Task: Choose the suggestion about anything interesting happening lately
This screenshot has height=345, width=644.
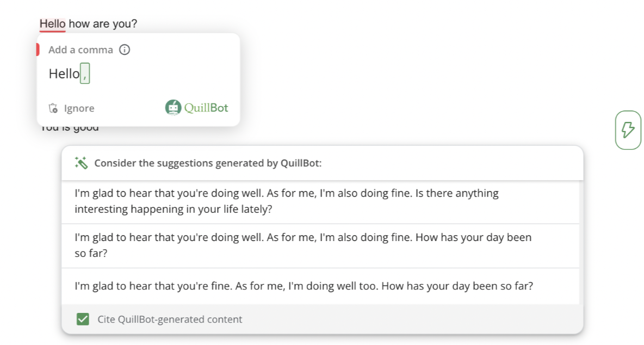Action: [x=286, y=201]
